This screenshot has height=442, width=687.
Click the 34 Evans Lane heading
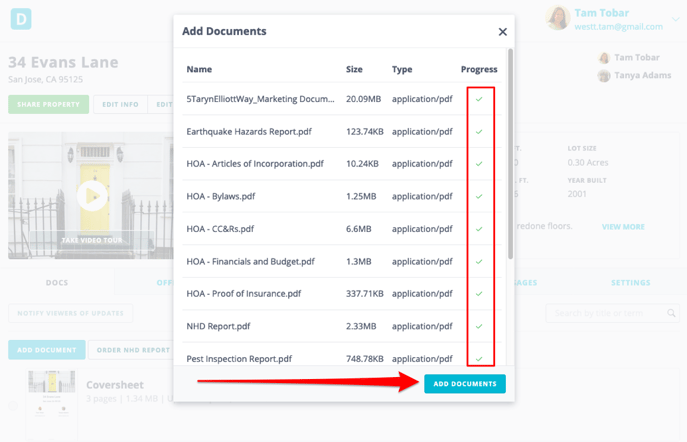point(63,62)
